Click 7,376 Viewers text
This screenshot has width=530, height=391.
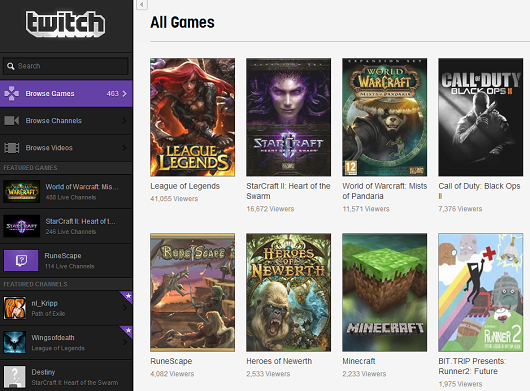(x=460, y=209)
